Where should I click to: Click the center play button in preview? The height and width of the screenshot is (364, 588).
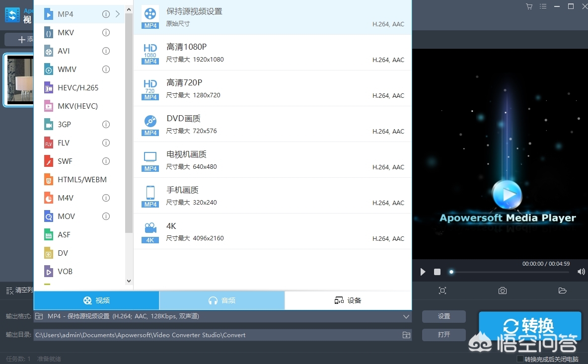507,195
